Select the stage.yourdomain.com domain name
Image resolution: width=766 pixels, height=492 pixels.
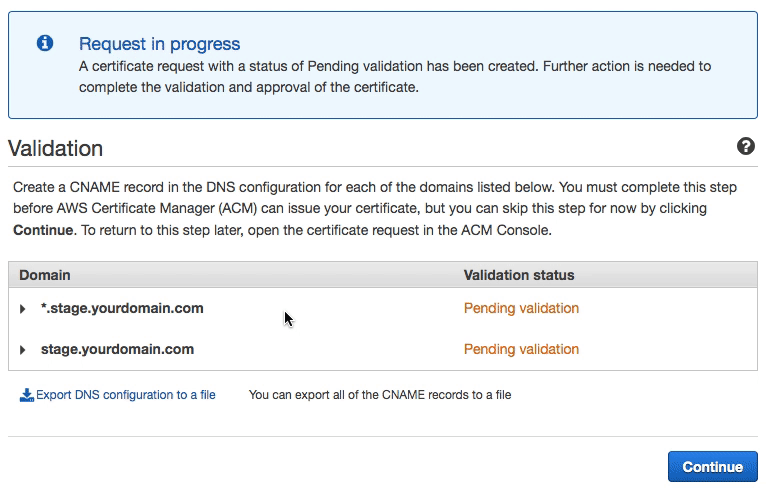pos(117,349)
